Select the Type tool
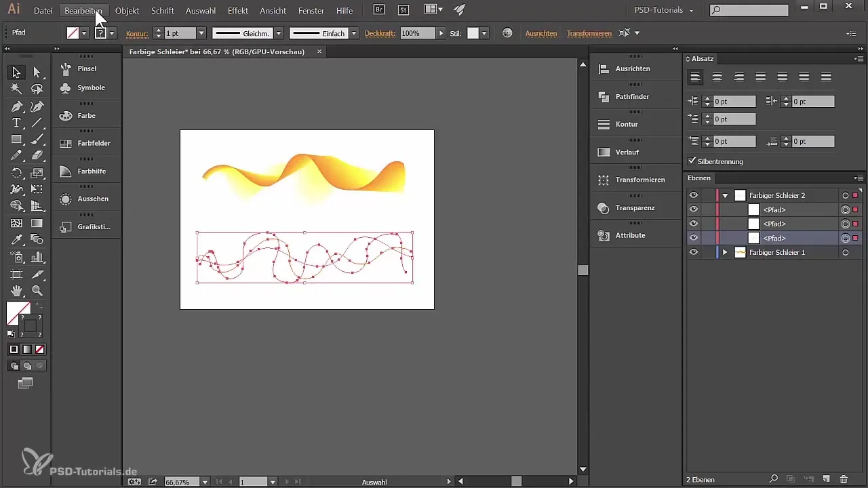This screenshot has width=868, height=488. click(x=16, y=123)
